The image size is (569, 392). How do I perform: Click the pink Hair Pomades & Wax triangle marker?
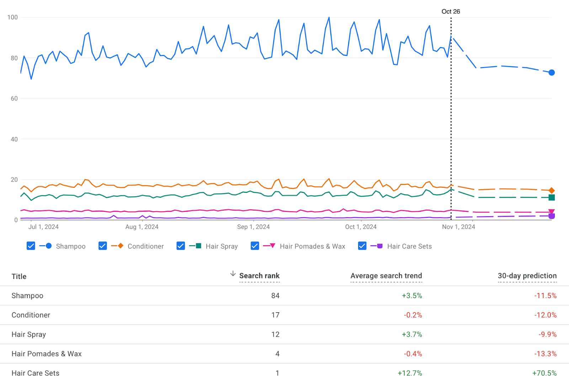pos(552,211)
